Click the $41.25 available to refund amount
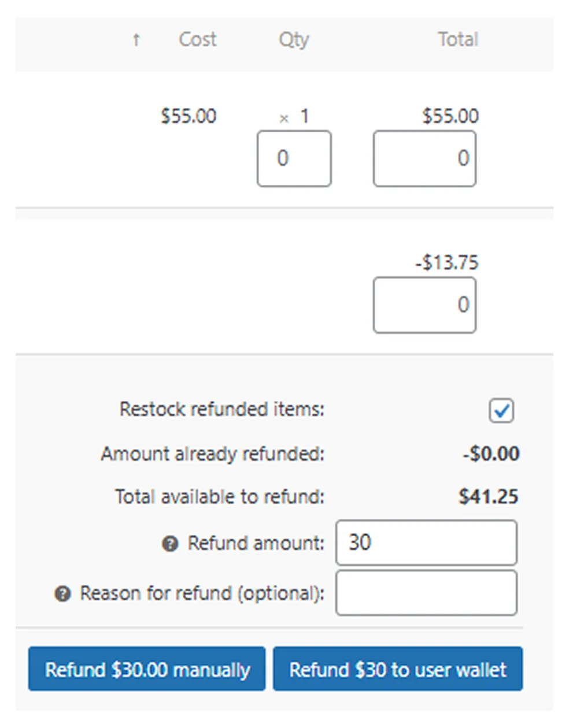This screenshot has width=569, height=728. pyautogui.click(x=489, y=497)
